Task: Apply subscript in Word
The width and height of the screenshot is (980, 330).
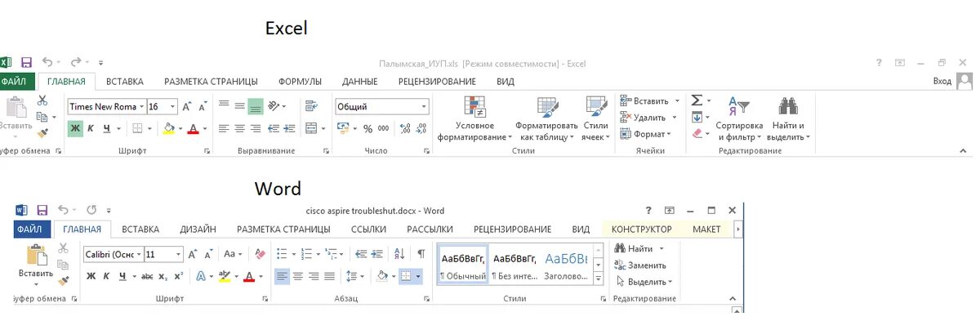Action: pyautogui.click(x=163, y=276)
